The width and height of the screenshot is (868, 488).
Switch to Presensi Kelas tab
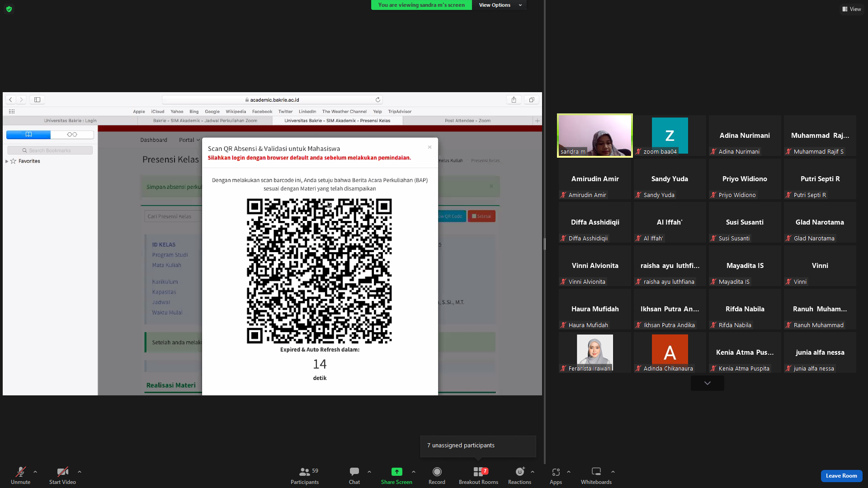pyautogui.click(x=337, y=121)
